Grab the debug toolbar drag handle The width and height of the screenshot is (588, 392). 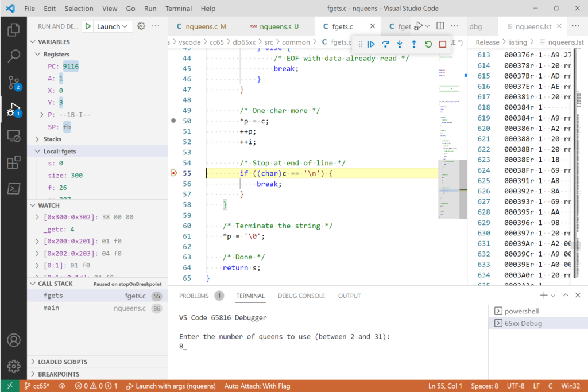tap(361, 44)
